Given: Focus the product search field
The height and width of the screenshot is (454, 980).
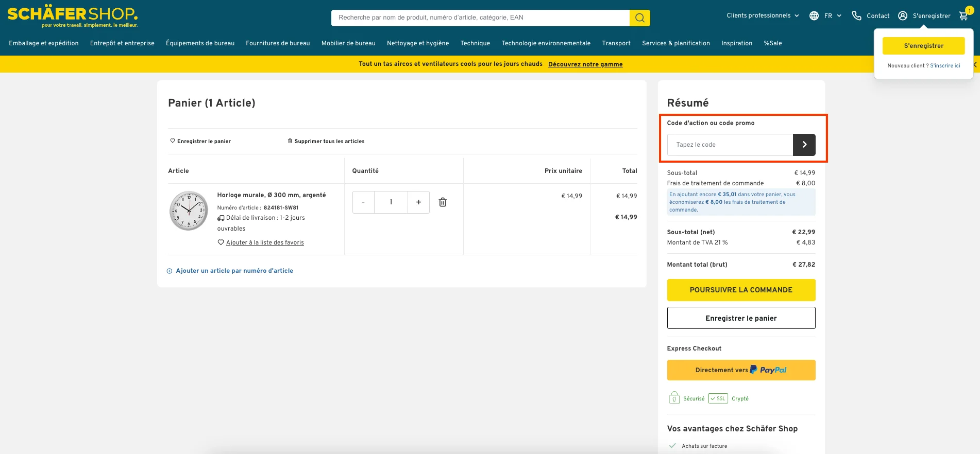Looking at the screenshot, I should pos(480,18).
